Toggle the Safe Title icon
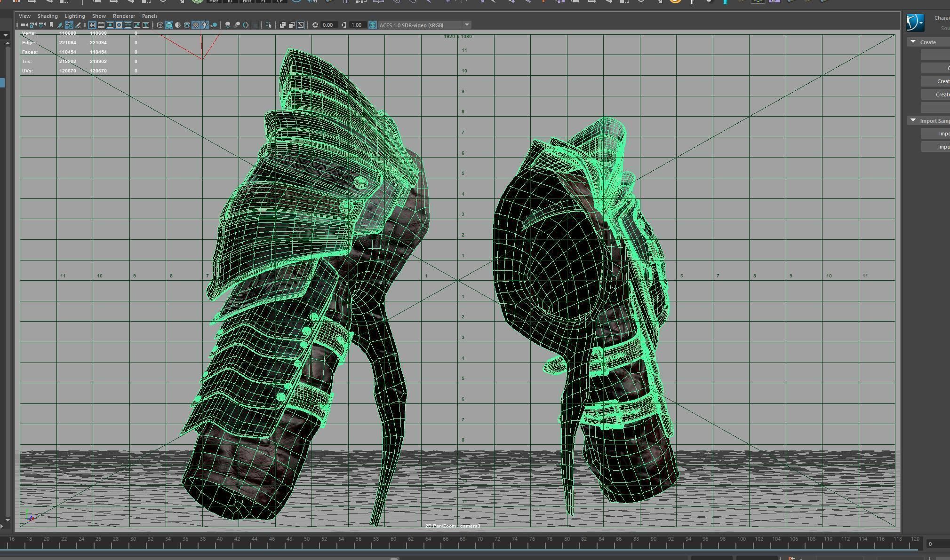Image resolution: width=950 pixels, height=560 pixels. coord(146,25)
